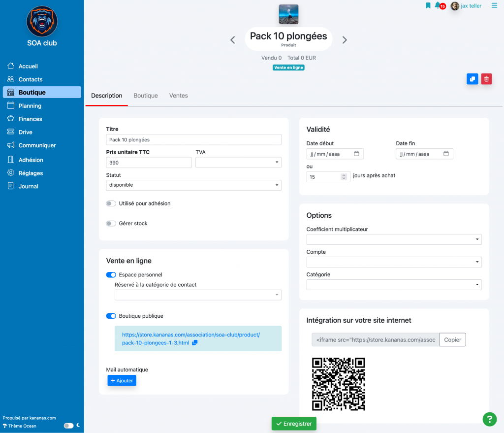The height and width of the screenshot is (433, 504).
Task: Open Planning in the sidebar
Action: 42,105
